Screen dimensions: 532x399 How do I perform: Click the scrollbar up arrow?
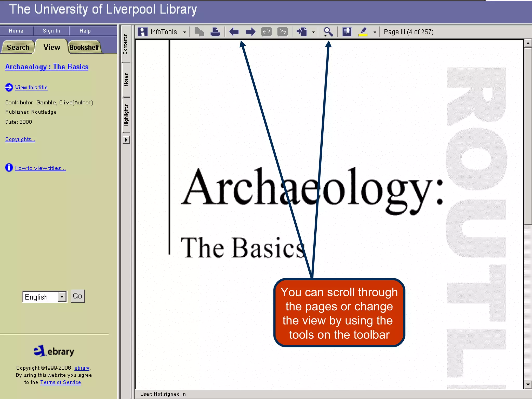[528, 43]
